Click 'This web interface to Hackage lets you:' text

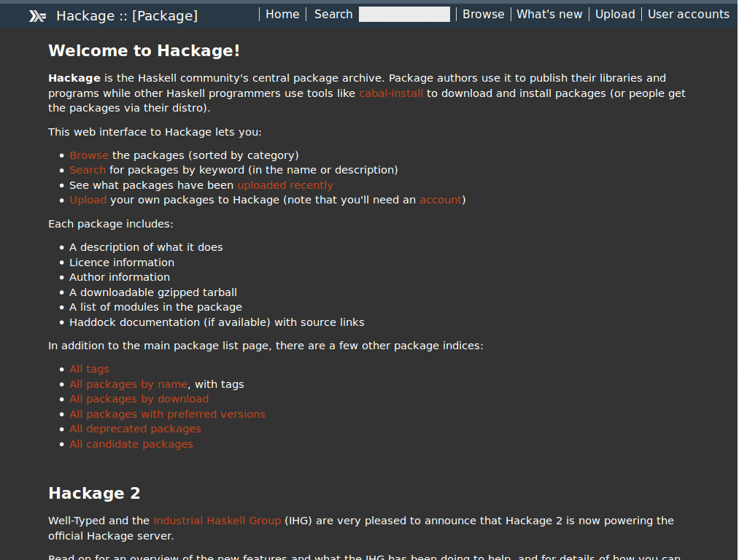click(155, 132)
